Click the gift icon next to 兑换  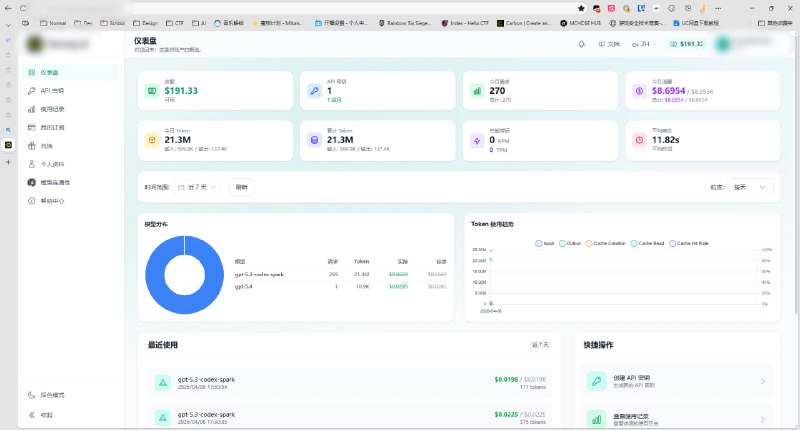[x=32, y=146]
